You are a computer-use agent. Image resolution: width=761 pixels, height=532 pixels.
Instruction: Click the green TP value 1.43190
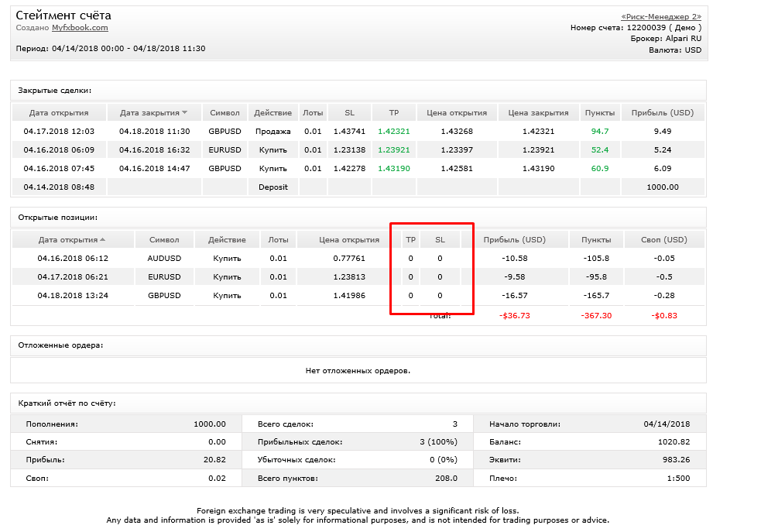coord(393,169)
